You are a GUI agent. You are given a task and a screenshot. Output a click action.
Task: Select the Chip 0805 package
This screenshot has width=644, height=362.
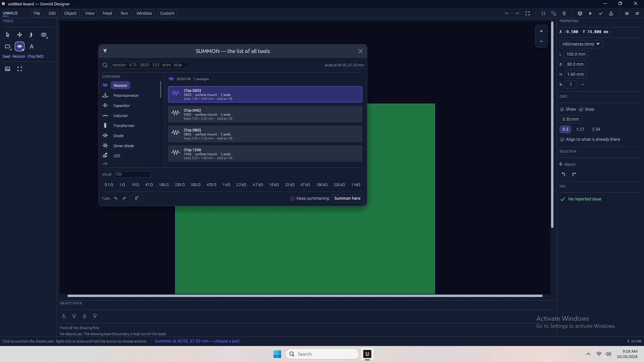click(265, 134)
